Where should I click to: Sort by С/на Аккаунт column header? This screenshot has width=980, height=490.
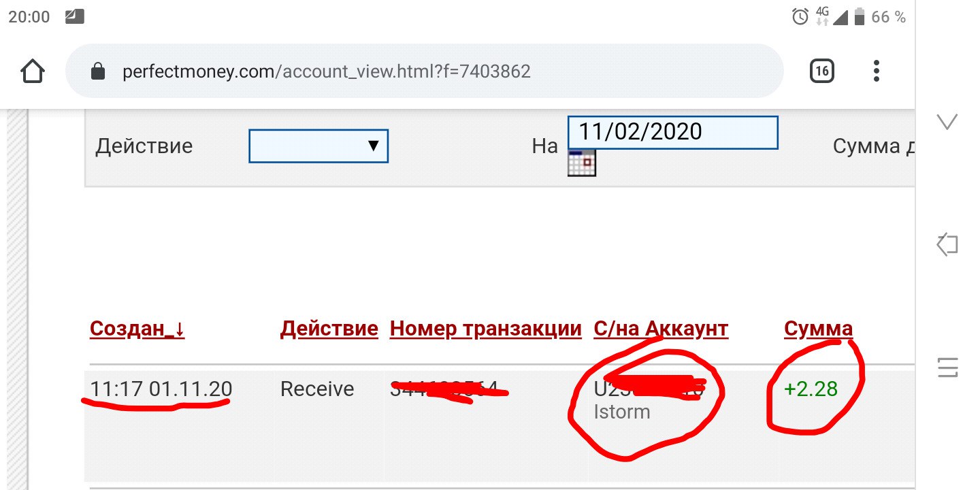661,329
